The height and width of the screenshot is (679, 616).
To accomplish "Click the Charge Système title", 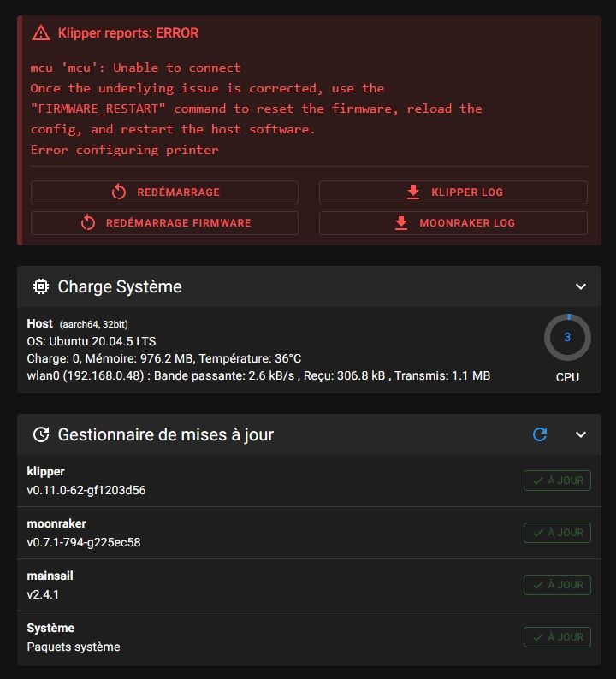I will (120, 286).
